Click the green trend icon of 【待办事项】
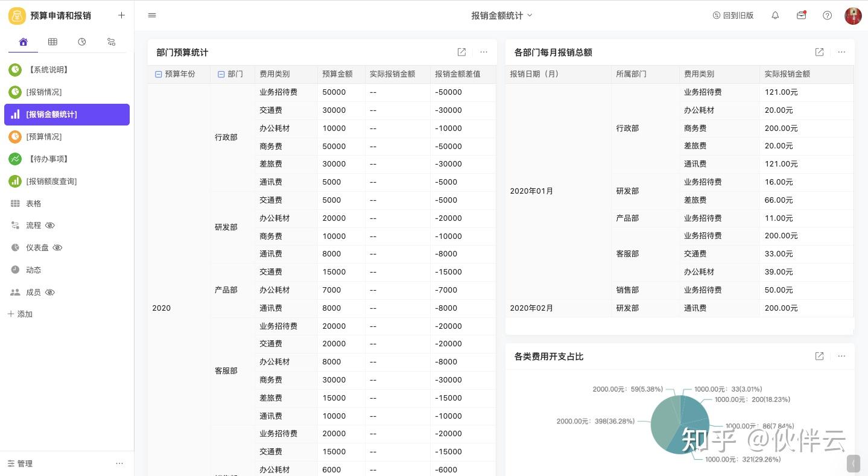 [15, 159]
